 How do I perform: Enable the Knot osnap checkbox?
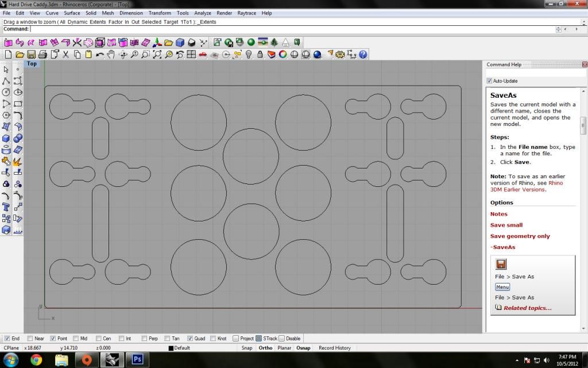click(213, 338)
